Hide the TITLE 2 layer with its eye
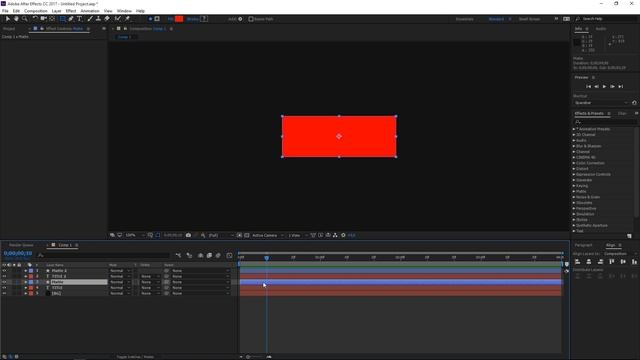 pos(4,276)
